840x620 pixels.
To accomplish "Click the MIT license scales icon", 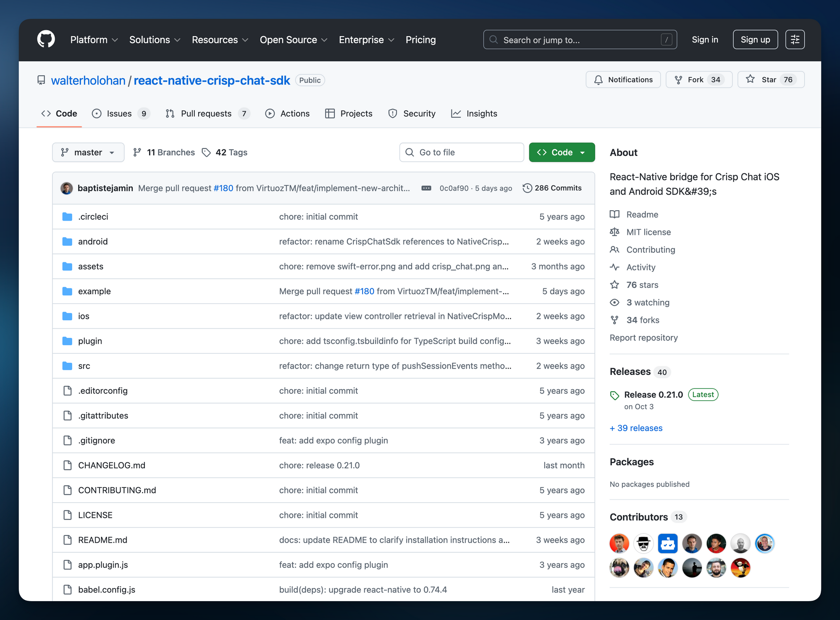I will pyautogui.click(x=614, y=232).
